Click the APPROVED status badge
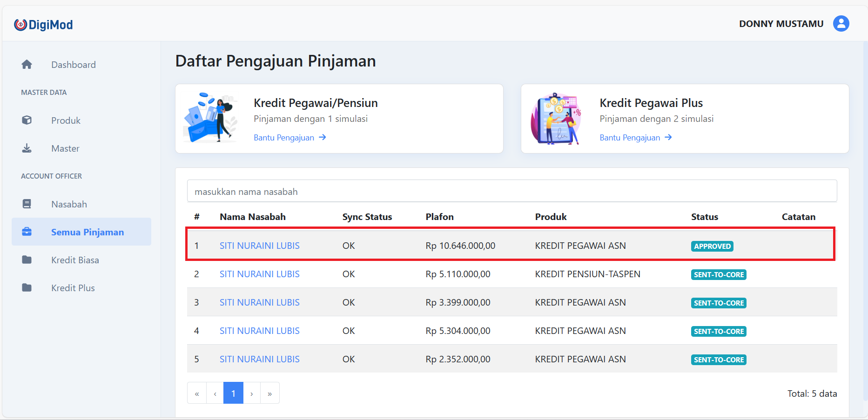 tap(712, 247)
